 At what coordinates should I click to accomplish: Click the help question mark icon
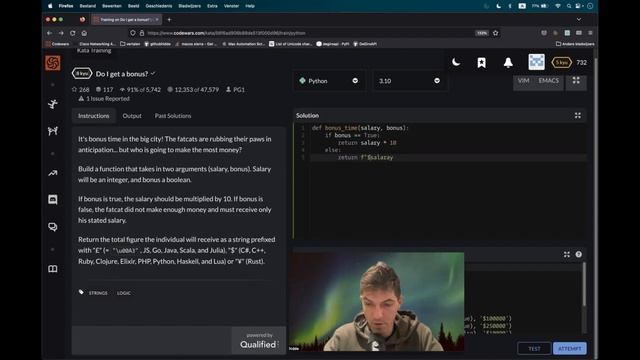578,254
